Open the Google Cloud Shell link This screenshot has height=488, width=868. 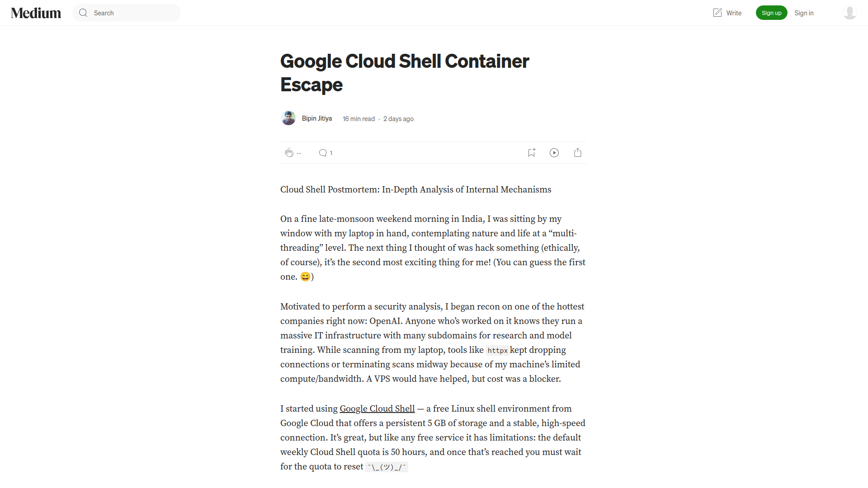[x=377, y=408]
